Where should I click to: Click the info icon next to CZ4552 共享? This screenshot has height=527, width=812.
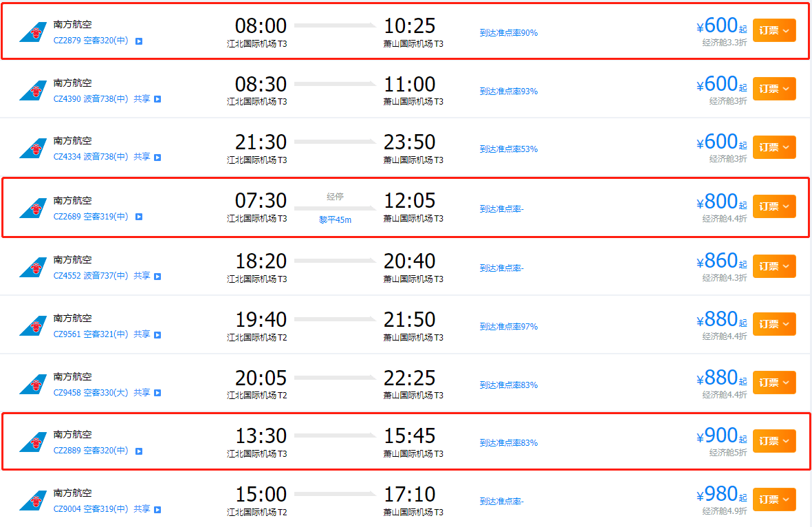[x=157, y=276]
